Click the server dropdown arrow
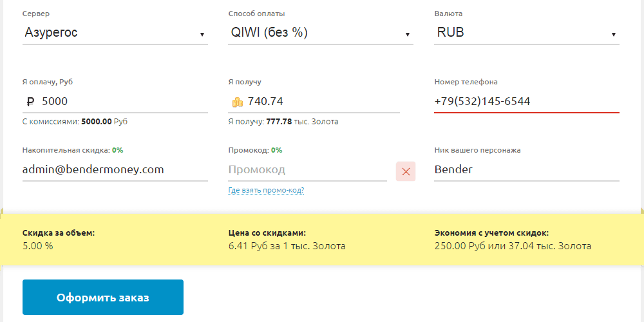 202,34
